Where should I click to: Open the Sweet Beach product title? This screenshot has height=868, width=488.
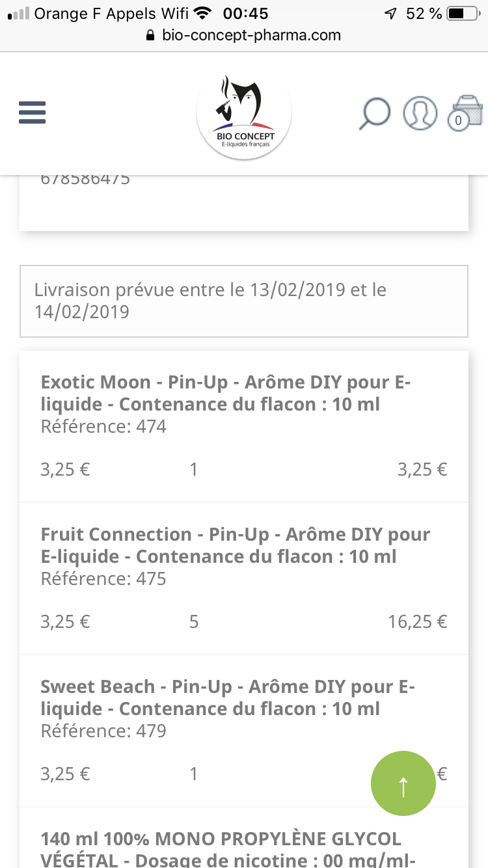pyautogui.click(x=227, y=698)
